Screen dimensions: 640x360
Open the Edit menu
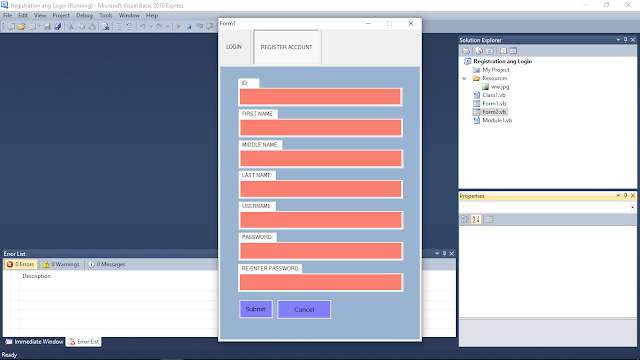[x=22, y=16]
